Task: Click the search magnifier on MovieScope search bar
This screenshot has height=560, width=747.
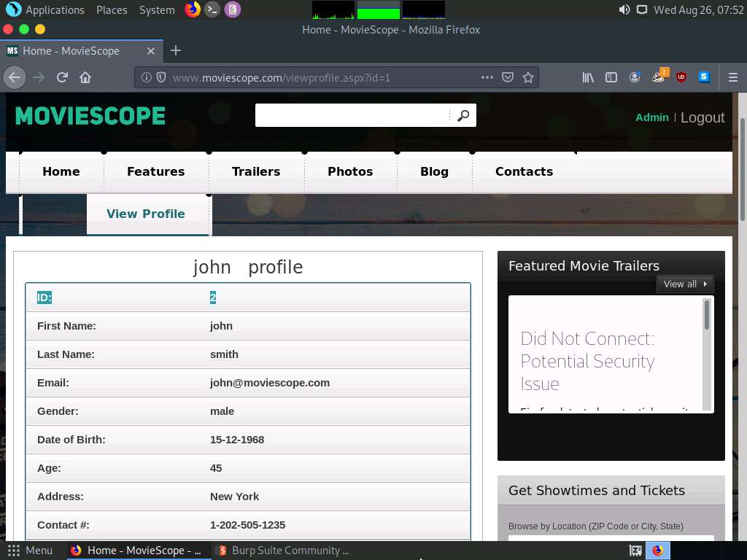Action: pos(463,115)
